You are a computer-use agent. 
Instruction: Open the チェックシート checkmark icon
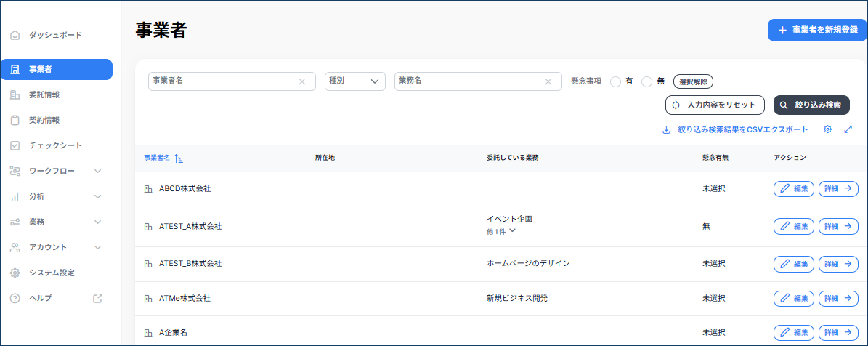15,145
